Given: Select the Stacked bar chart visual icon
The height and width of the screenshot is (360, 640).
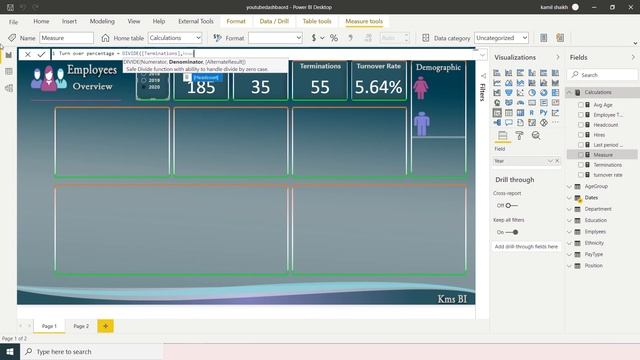Looking at the screenshot, I should click(497, 73).
